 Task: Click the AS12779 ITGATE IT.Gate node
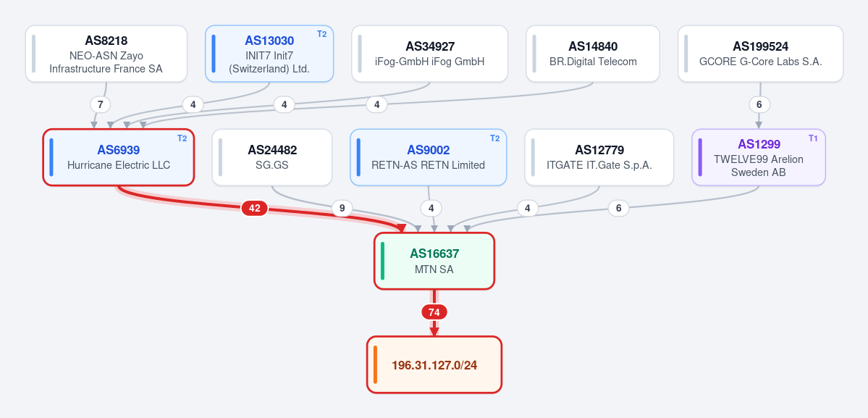pos(599,157)
